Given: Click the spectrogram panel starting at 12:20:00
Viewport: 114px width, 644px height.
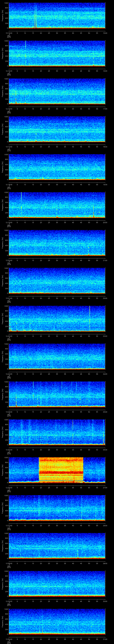Looking at the screenshot, I should [x=57, y=243].
